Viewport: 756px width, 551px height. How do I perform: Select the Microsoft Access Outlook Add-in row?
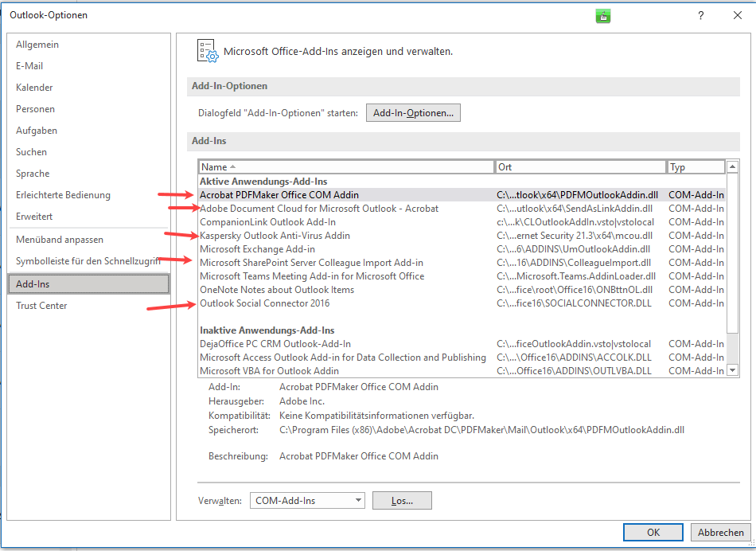462,357
